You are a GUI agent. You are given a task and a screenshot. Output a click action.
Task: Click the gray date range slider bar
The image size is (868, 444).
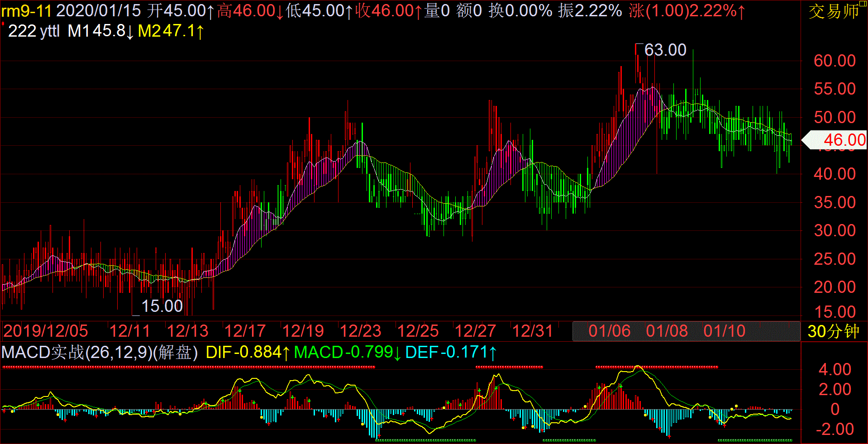686,331
